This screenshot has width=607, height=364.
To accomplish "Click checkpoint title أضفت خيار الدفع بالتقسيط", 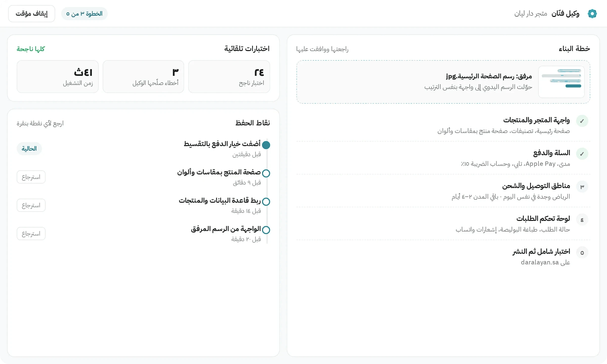I will (x=222, y=144).
